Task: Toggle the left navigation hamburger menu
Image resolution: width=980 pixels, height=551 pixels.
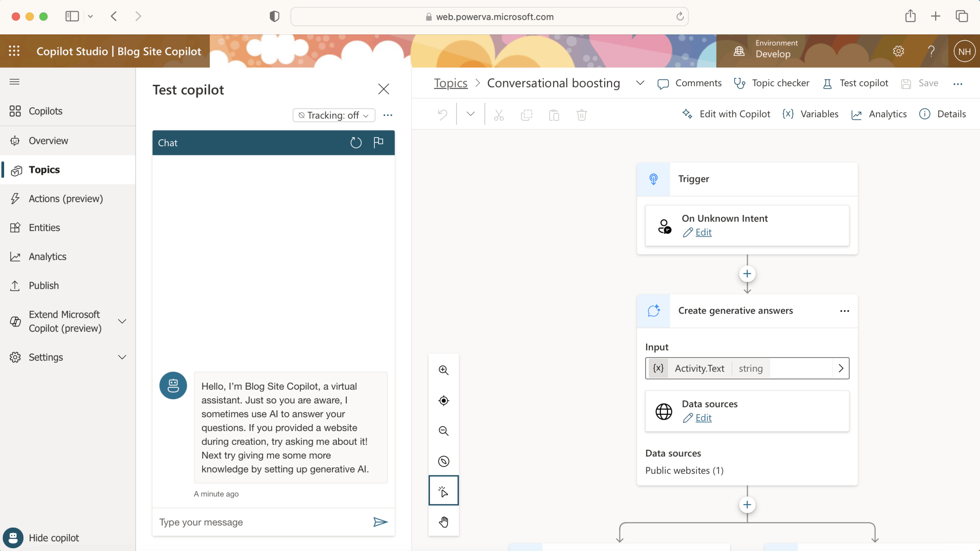Action: (x=15, y=82)
